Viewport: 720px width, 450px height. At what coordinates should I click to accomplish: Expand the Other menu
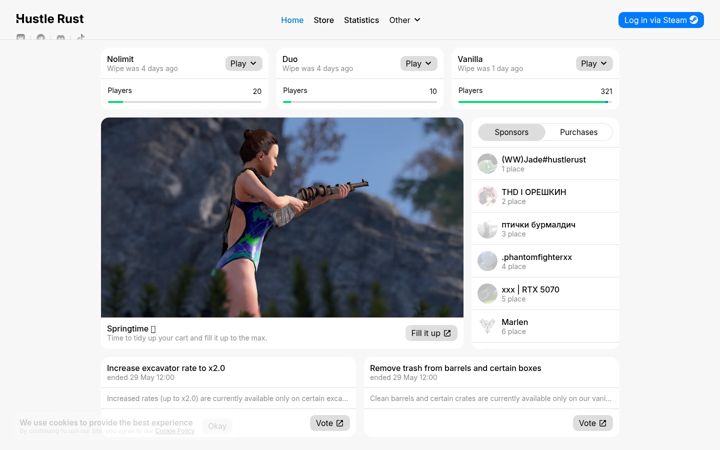point(405,20)
